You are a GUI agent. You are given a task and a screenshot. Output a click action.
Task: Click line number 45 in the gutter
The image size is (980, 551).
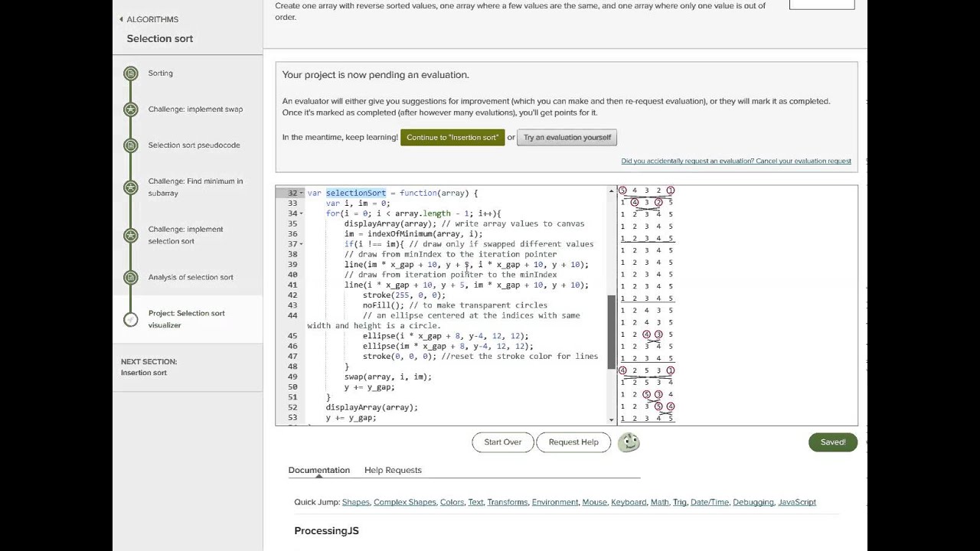click(x=292, y=336)
